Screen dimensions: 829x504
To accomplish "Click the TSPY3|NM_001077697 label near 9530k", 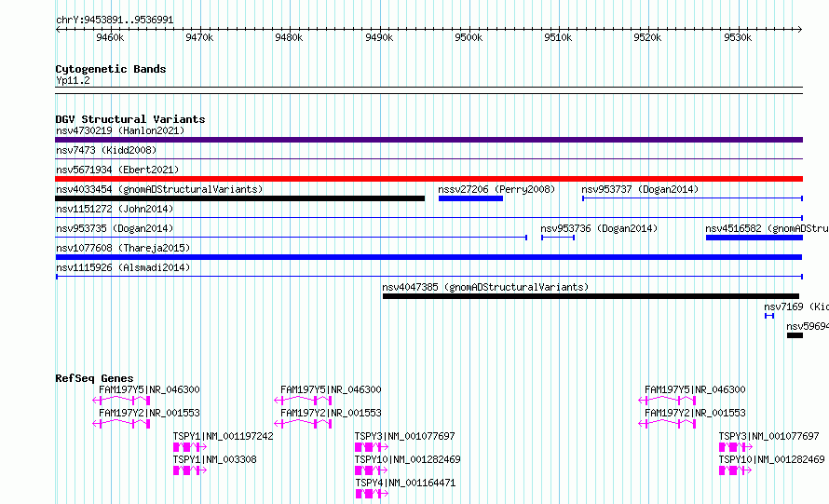I will coord(768,436).
